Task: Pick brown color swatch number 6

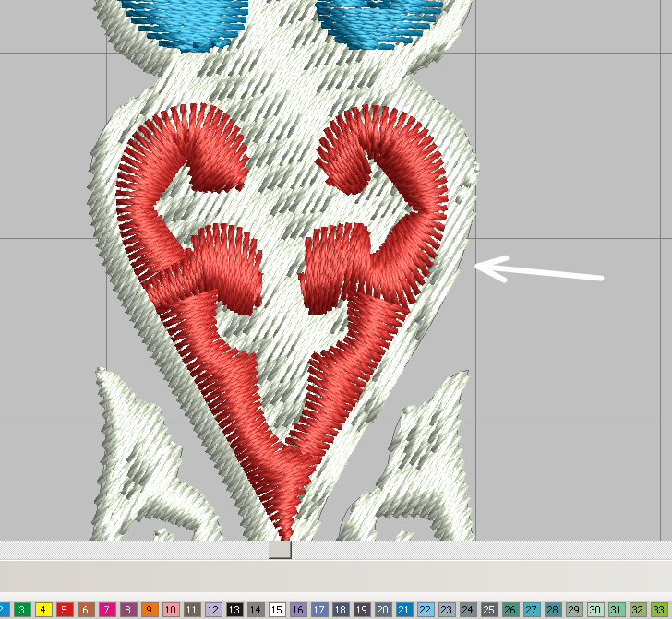Action: [86, 610]
